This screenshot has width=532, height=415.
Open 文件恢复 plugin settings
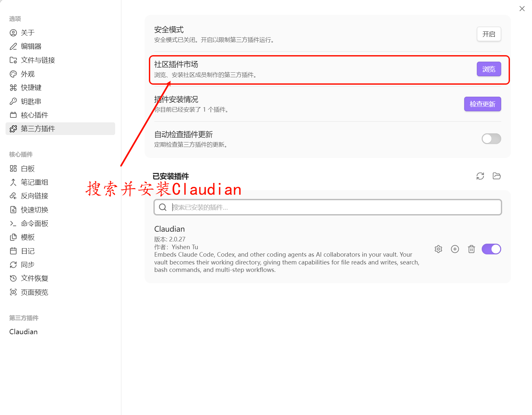60,278
